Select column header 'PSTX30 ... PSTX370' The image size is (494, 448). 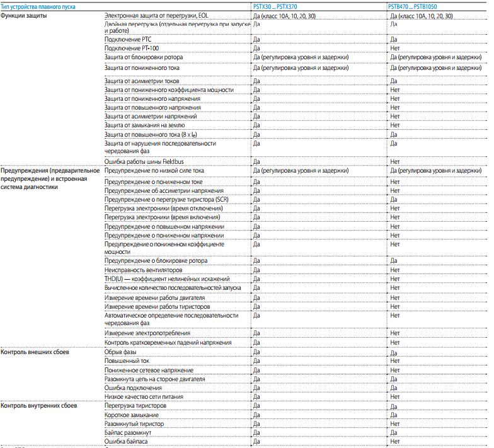275,6
